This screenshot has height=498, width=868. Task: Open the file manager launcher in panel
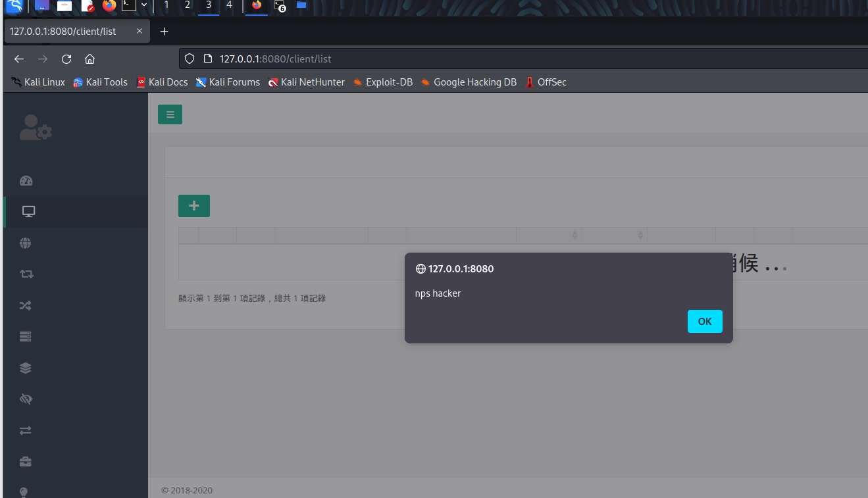pos(64,6)
